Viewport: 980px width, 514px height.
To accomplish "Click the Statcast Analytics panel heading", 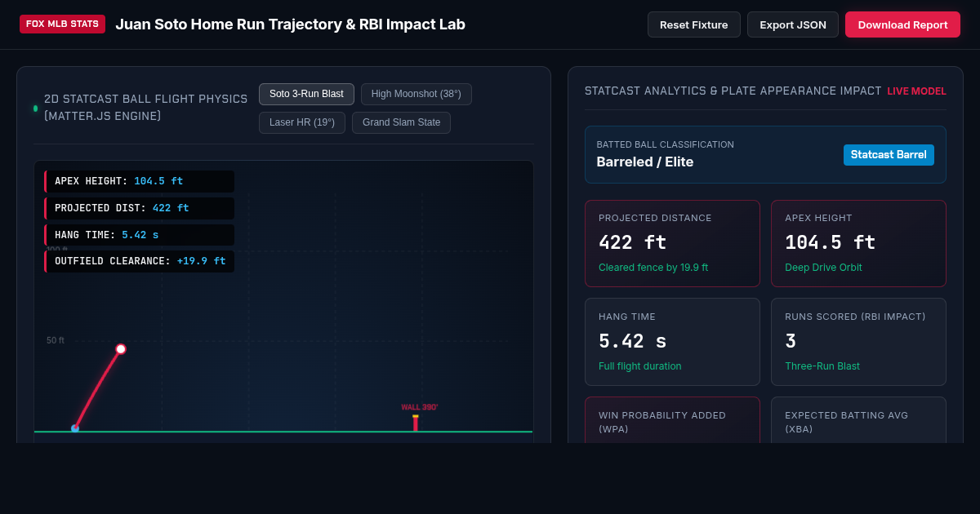I will (733, 91).
